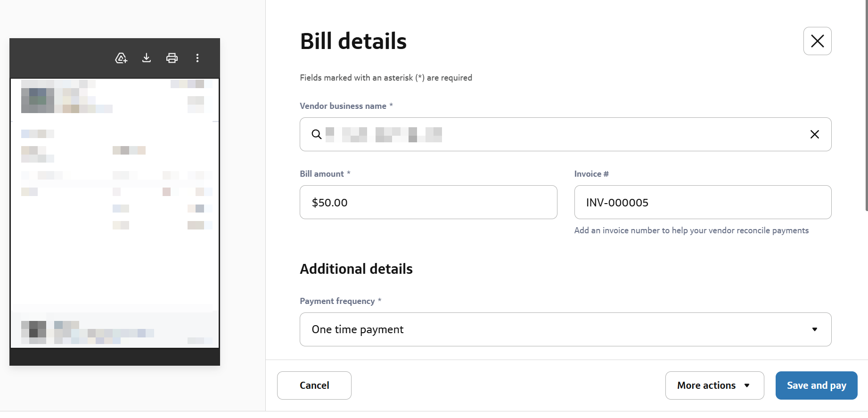Save the invoice PDF to Google Drive

pos(121,58)
